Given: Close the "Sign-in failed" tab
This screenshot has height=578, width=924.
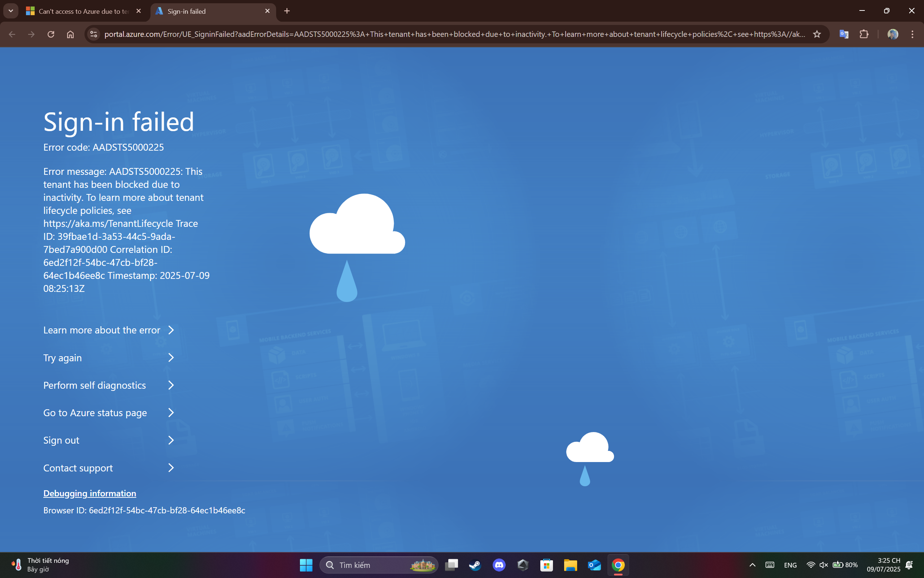Looking at the screenshot, I should pos(267,11).
